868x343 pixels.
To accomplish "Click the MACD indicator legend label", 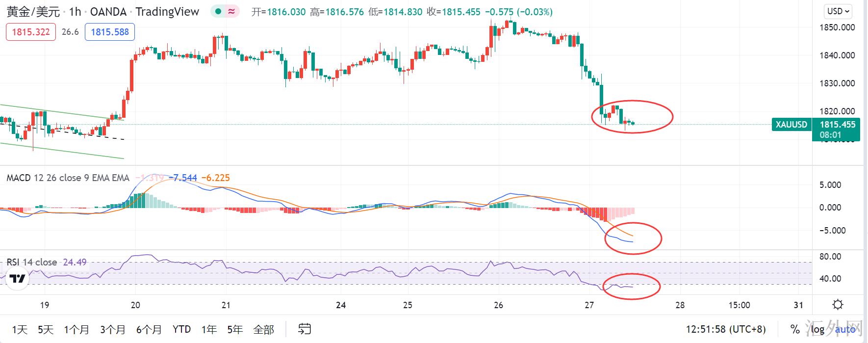I will (x=68, y=178).
